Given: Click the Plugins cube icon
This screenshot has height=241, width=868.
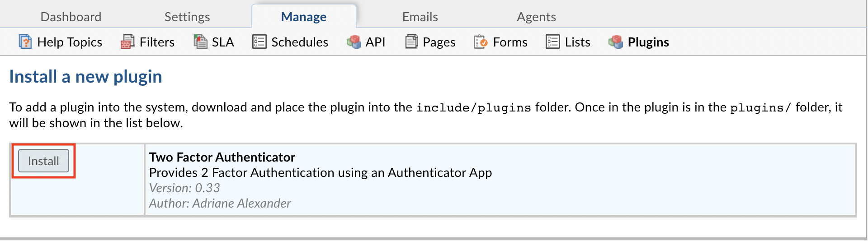Looking at the screenshot, I should 616,42.
